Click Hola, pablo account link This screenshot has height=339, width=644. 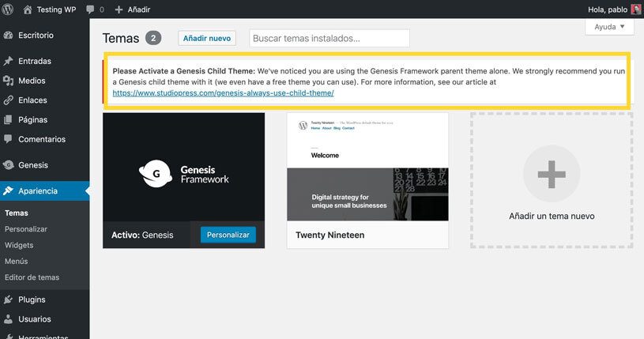pos(608,9)
